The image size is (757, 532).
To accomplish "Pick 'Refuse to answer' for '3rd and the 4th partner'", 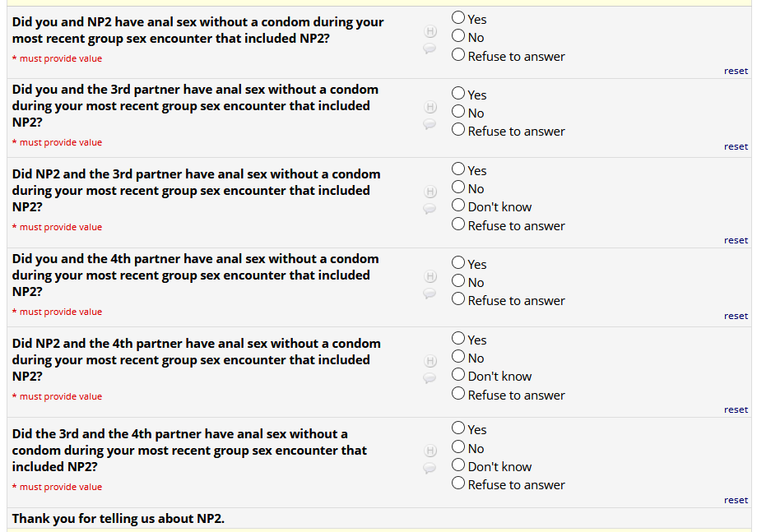I will pyautogui.click(x=458, y=483).
